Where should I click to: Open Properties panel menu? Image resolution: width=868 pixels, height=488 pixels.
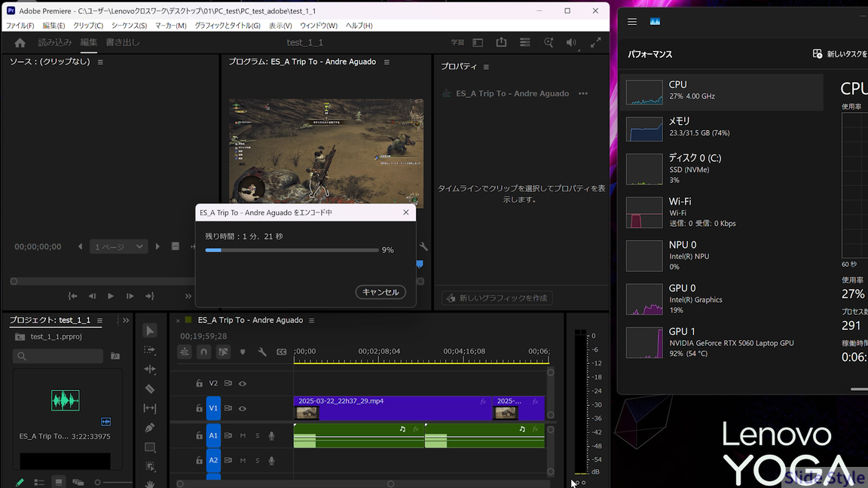pos(486,67)
